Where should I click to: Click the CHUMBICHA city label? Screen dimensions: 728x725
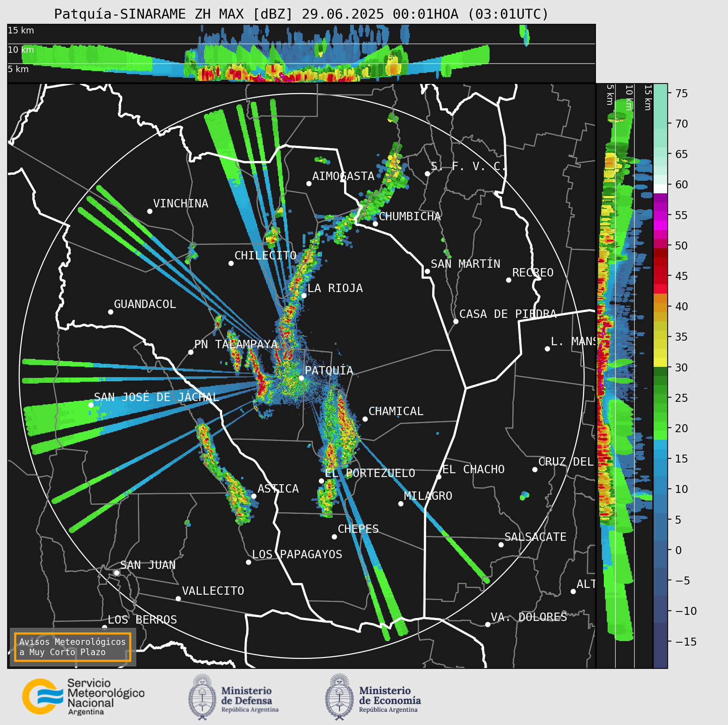[x=410, y=216]
